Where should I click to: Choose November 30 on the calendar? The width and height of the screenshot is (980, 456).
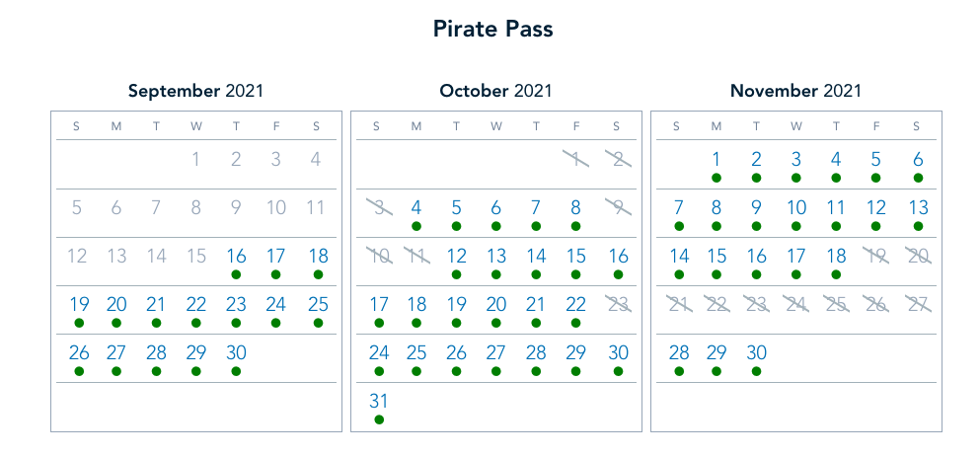point(756,352)
